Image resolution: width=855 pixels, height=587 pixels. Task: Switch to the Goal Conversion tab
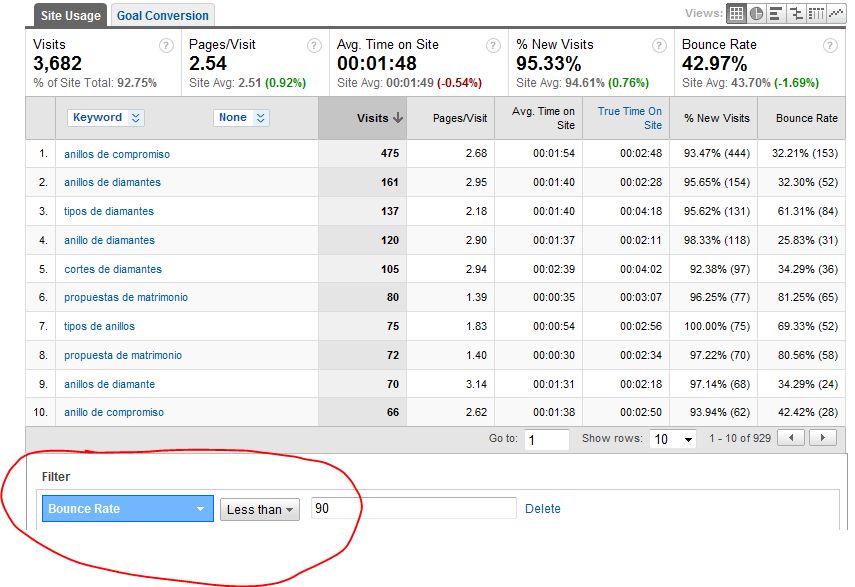162,15
